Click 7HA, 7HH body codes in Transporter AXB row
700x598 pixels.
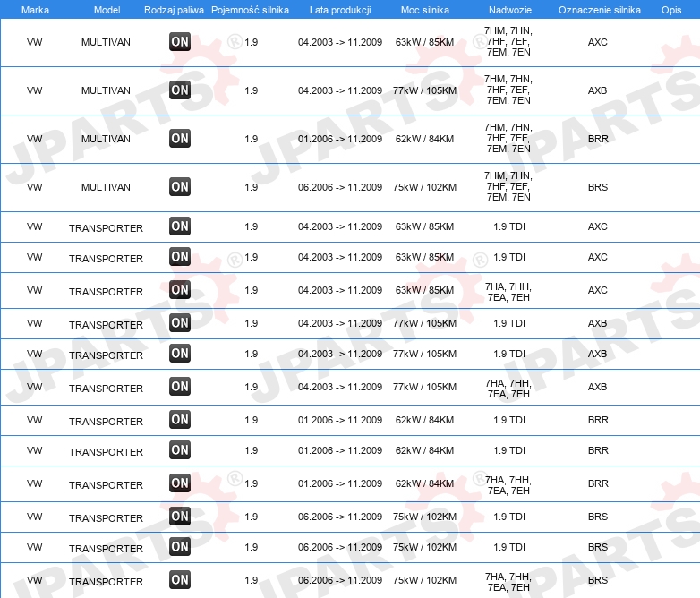pos(508,389)
